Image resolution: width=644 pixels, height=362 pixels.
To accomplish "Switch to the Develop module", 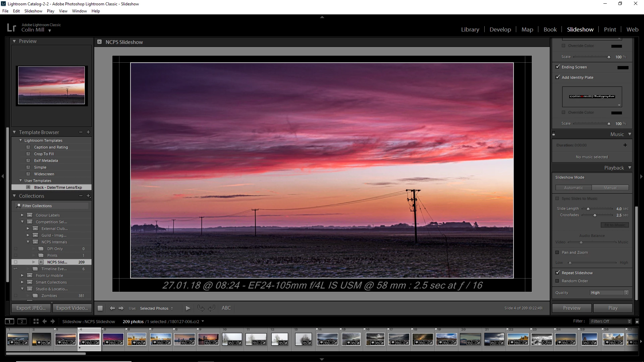I will pos(500,29).
